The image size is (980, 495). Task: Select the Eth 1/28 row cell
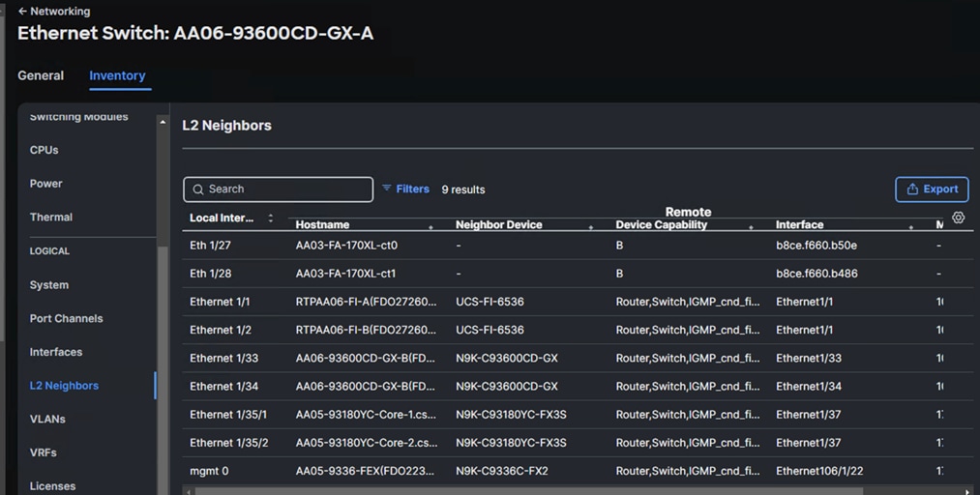click(210, 274)
